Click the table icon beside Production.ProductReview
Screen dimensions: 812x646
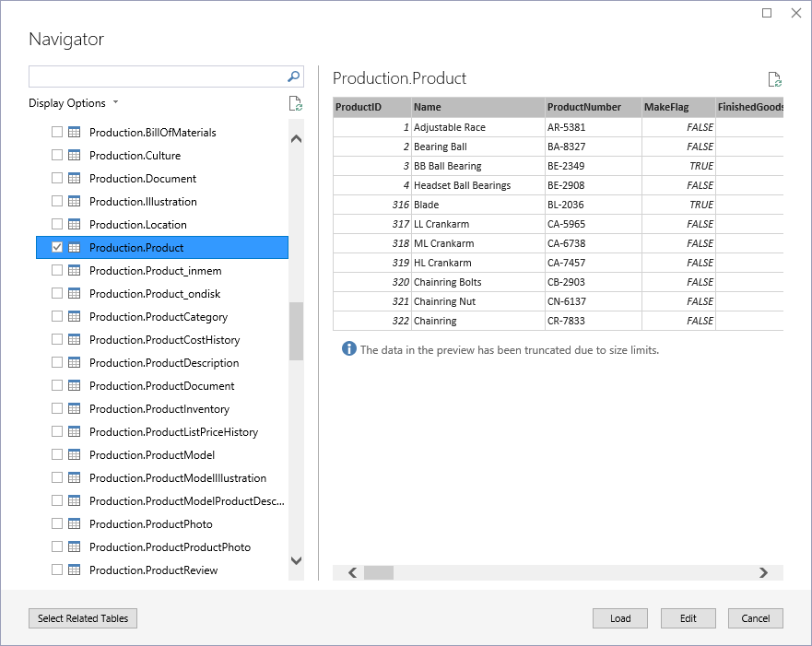pyautogui.click(x=72, y=570)
